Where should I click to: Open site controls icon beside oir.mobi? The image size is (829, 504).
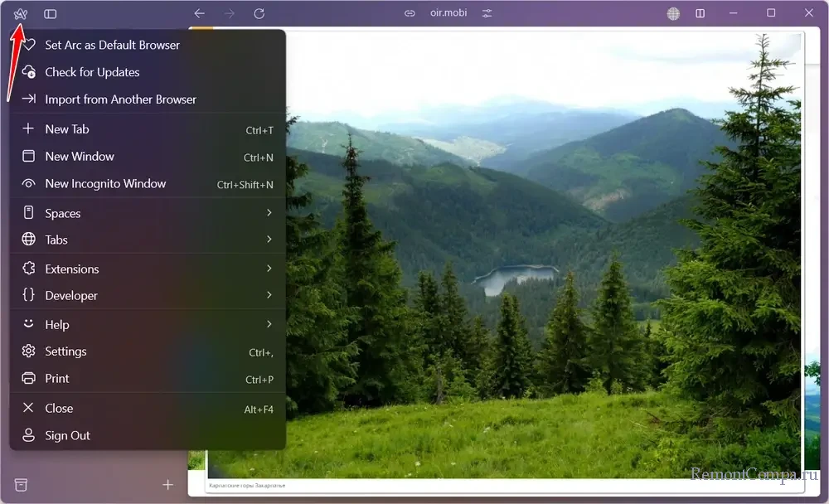[x=487, y=14]
